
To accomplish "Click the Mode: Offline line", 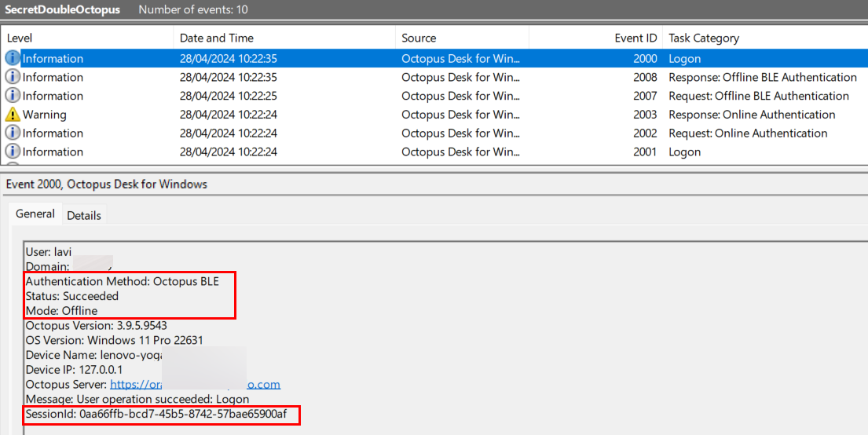I will point(61,310).
